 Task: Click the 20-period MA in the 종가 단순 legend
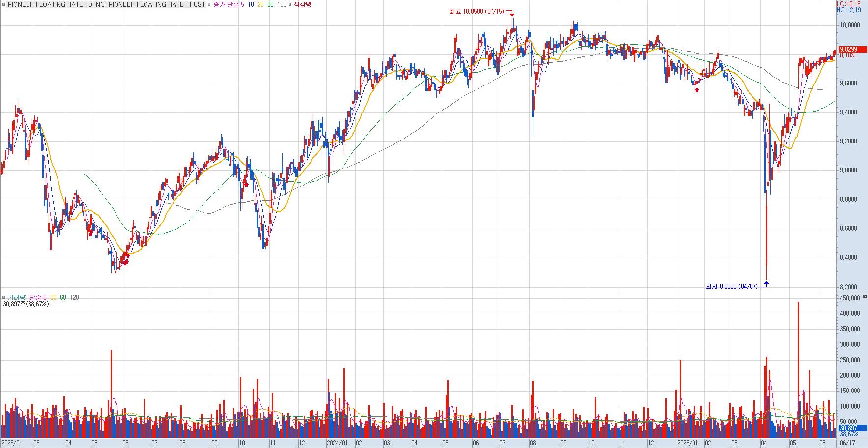(x=260, y=4)
